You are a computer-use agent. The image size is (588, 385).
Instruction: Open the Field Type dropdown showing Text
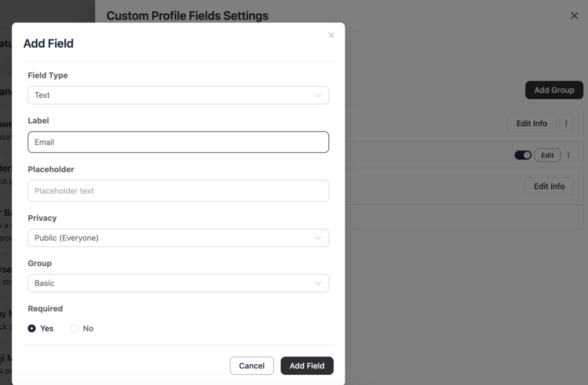(x=178, y=95)
